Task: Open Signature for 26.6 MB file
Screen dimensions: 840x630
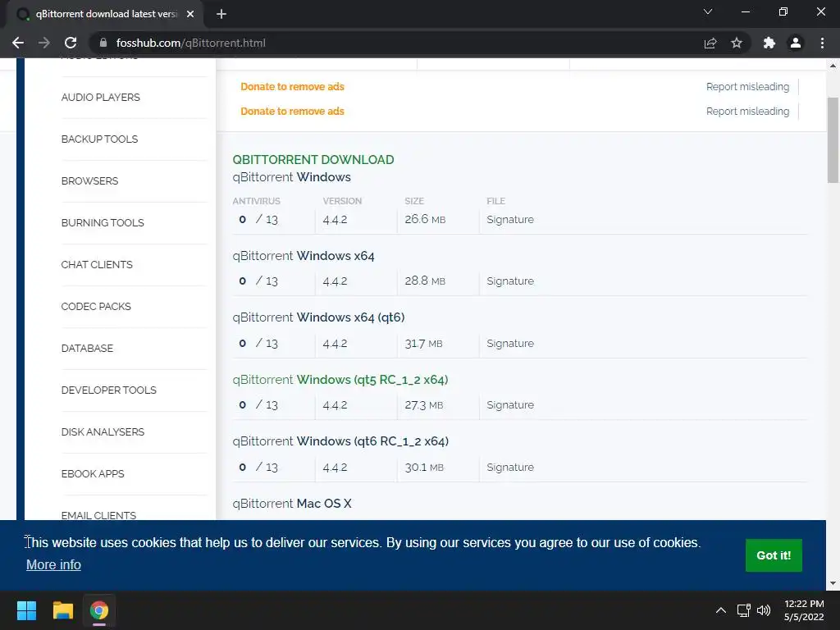Action: pos(510,220)
